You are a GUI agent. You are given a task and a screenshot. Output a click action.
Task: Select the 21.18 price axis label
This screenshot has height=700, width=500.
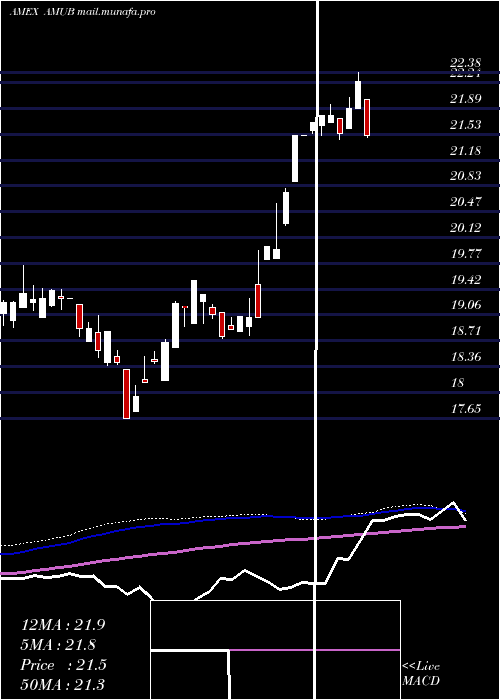click(465, 150)
